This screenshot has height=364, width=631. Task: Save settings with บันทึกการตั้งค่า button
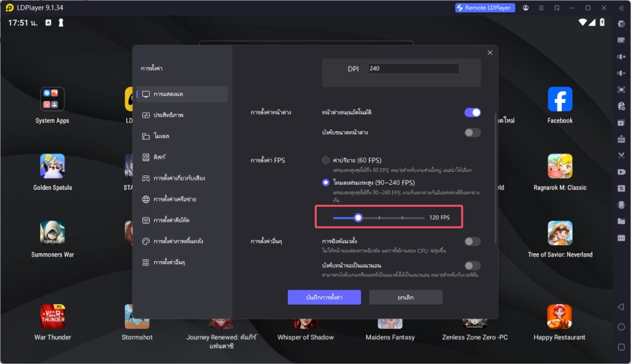point(324,297)
